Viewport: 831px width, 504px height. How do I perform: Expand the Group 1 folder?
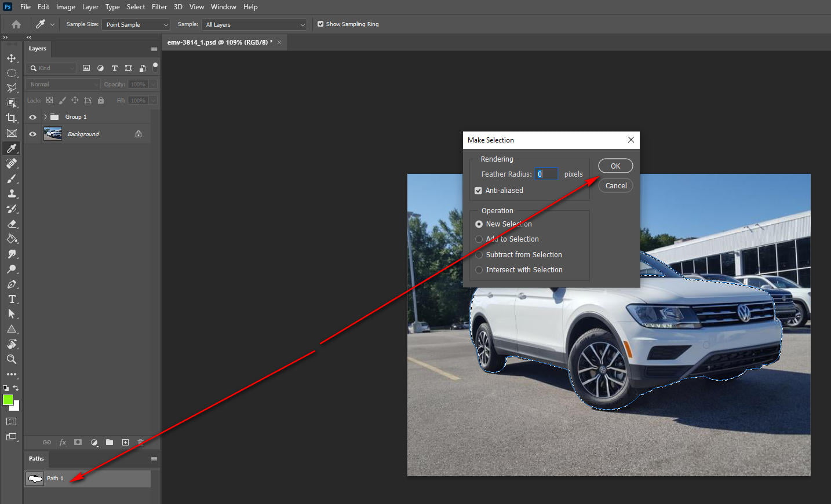pos(45,116)
